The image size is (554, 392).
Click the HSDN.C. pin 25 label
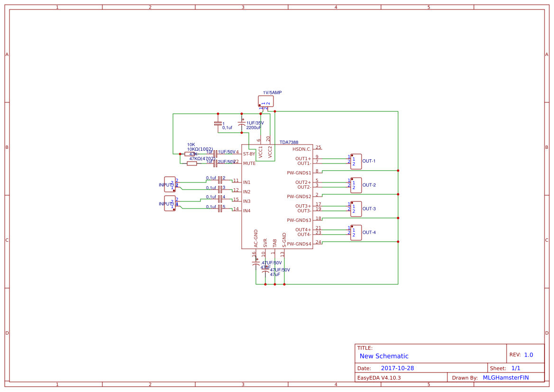click(302, 149)
